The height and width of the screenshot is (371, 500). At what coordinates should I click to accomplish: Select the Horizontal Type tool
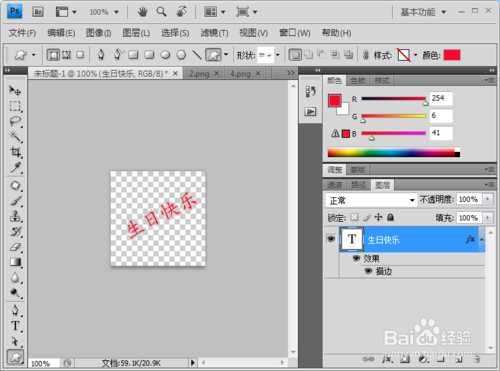tap(15, 326)
